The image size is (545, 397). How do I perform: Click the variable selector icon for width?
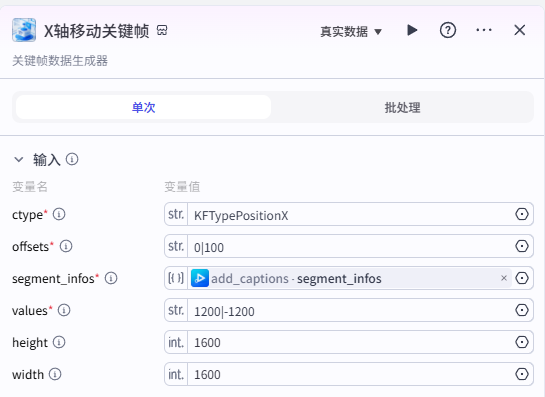coord(522,374)
